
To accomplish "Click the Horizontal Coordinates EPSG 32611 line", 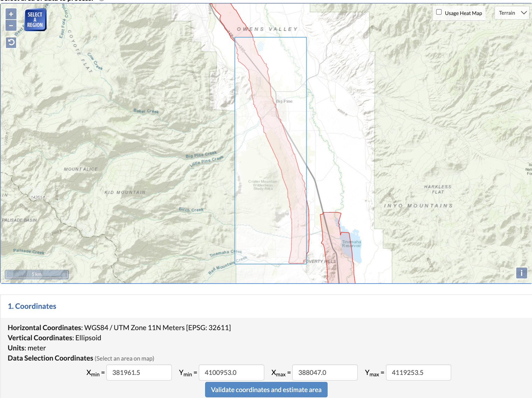I will tap(119, 328).
